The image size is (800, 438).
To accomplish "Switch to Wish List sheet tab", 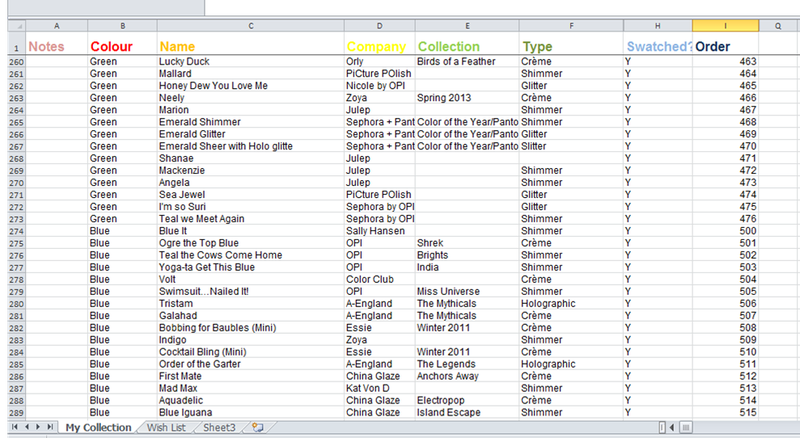I will tap(166, 428).
